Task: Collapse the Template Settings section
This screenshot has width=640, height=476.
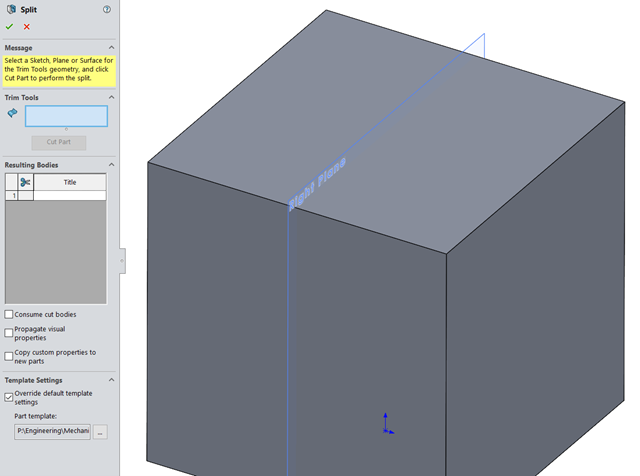Action: click(111, 380)
